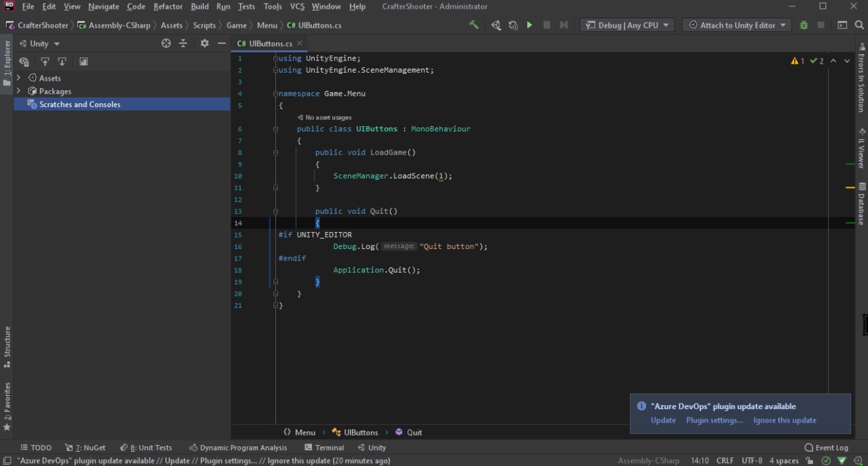Open Explorer panel gear settings

click(x=205, y=43)
